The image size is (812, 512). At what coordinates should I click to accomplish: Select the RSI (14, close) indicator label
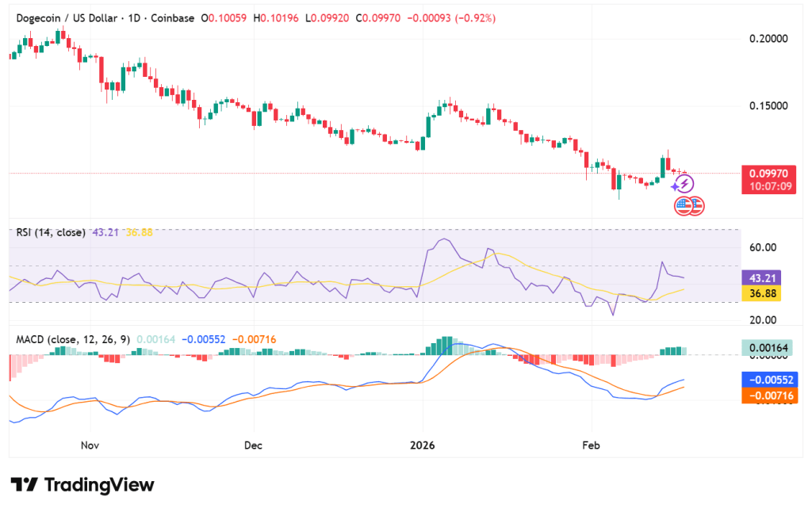click(x=51, y=232)
